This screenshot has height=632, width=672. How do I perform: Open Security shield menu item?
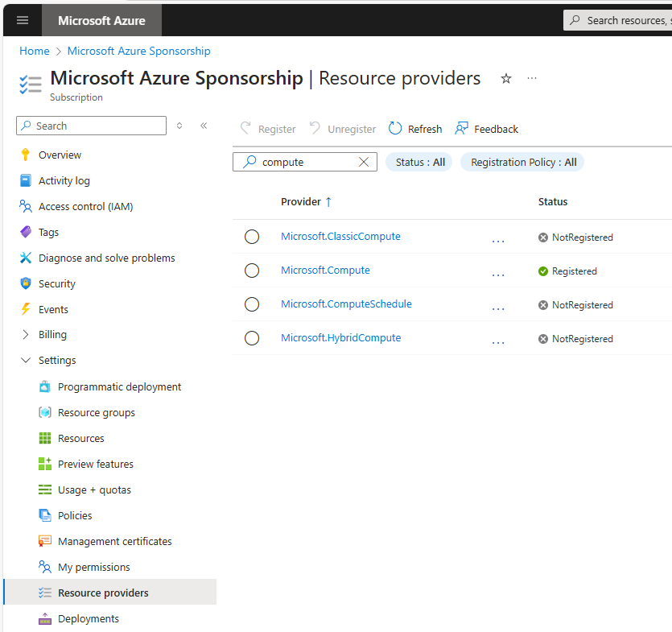pyautogui.click(x=56, y=283)
